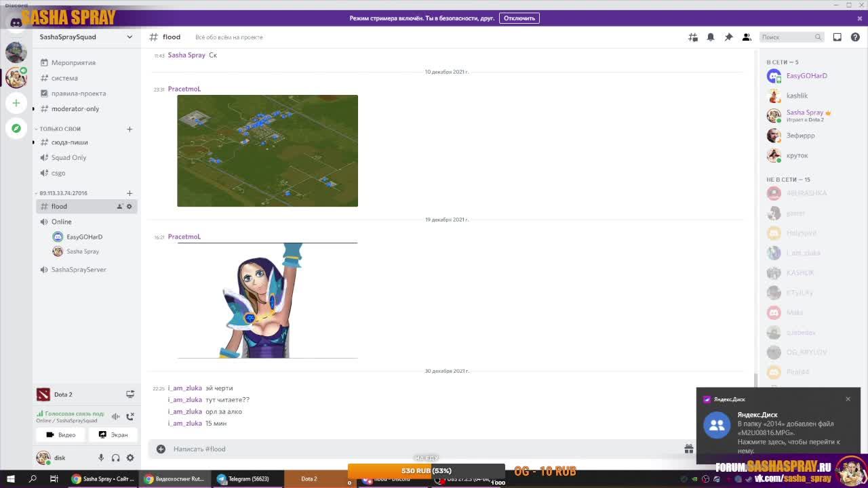The height and width of the screenshot is (488, 868).
Task: Open the map image by PracetmoL
Action: [x=267, y=150]
